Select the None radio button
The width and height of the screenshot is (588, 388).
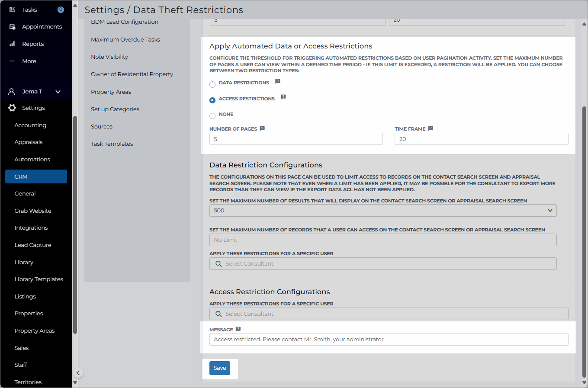(212, 116)
